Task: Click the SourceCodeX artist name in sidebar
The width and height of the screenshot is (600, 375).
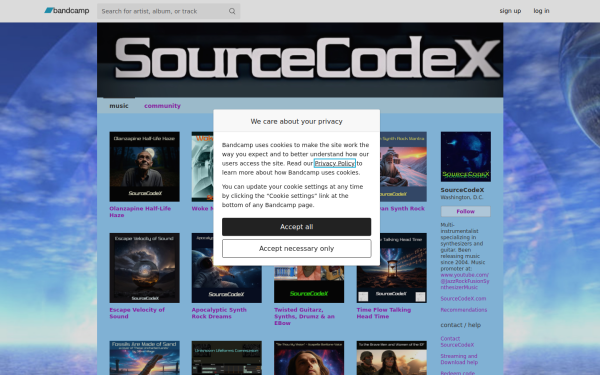Action: pyautogui.click(x=462, y=190)
